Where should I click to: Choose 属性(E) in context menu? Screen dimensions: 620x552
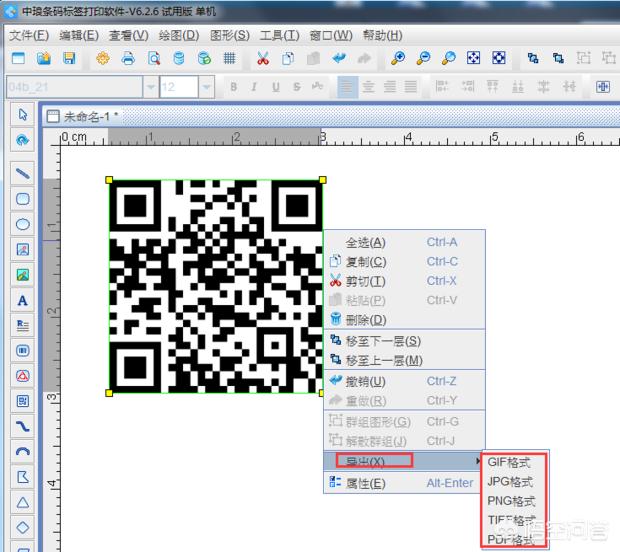pyautogui.click(x=405, y=483)
